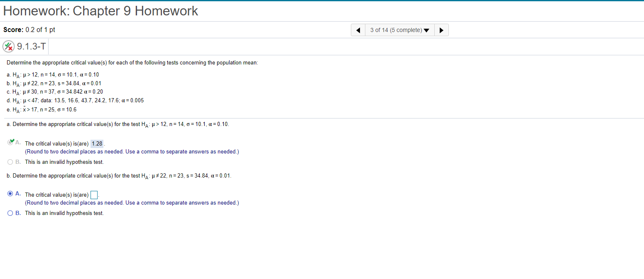
Task: Click the highlighted 1.28 answer value
Action: 97,143
